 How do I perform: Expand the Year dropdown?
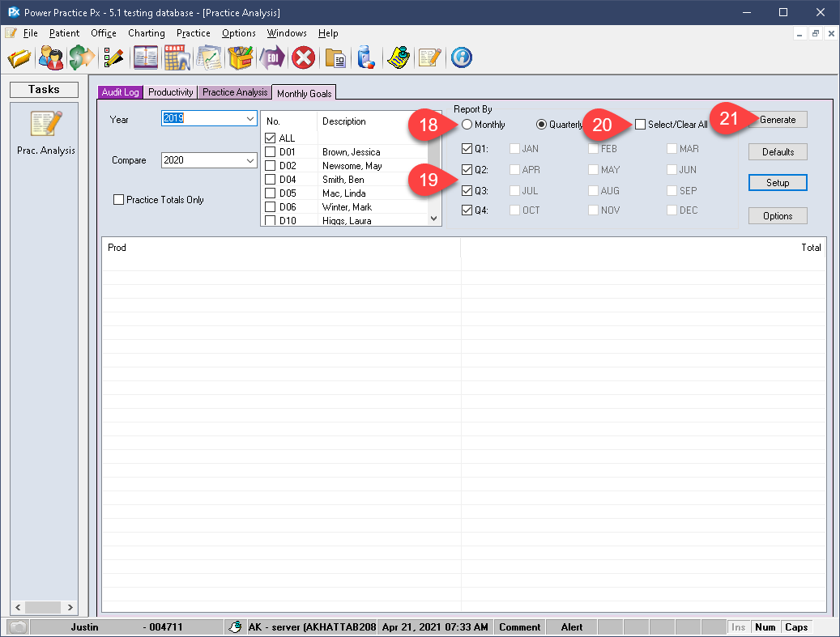[250, 118]
